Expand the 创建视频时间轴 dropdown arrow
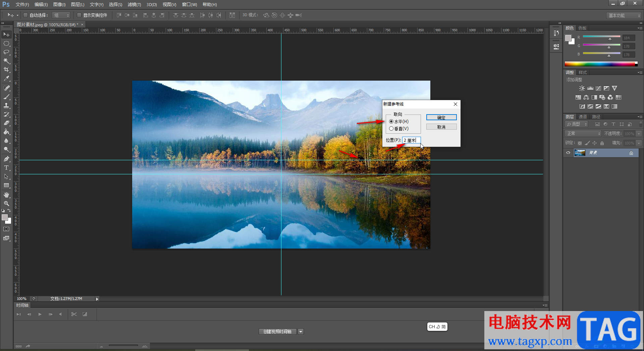Image resolution: width=644 pixels, height=351 pixels. 301,332
